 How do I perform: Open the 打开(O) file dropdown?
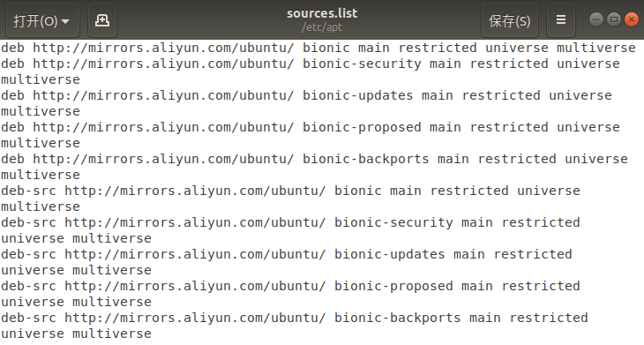pyautogui.click(x=42, y=20)
